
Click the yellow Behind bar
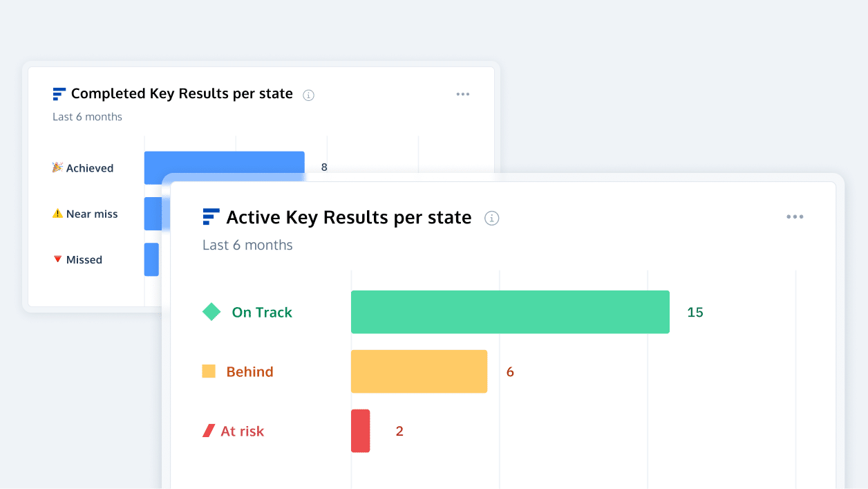coord(419,371)
